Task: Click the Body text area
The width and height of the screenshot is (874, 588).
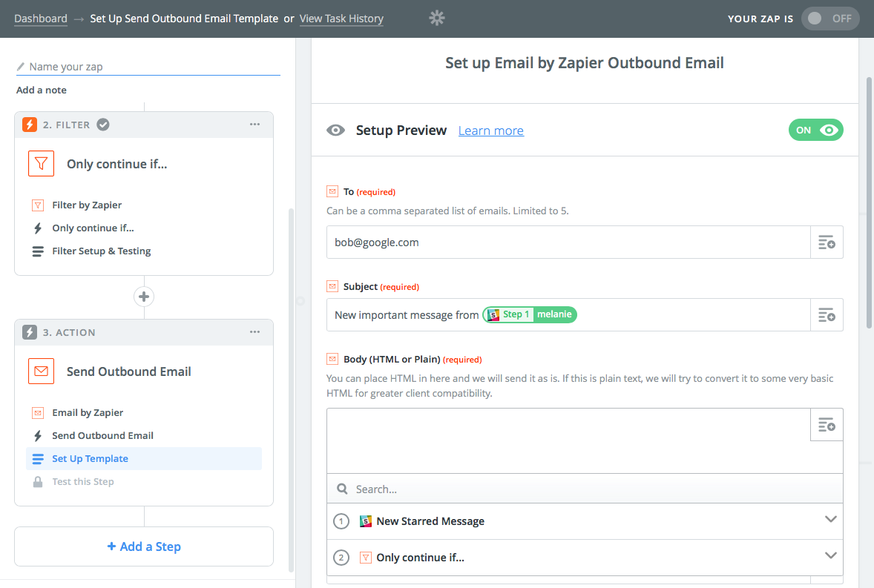Action: coord(568,441)
